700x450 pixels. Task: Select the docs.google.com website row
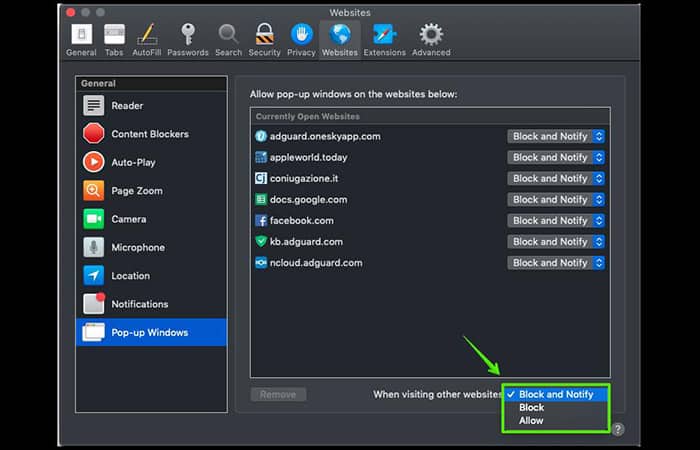coord(430,200)
